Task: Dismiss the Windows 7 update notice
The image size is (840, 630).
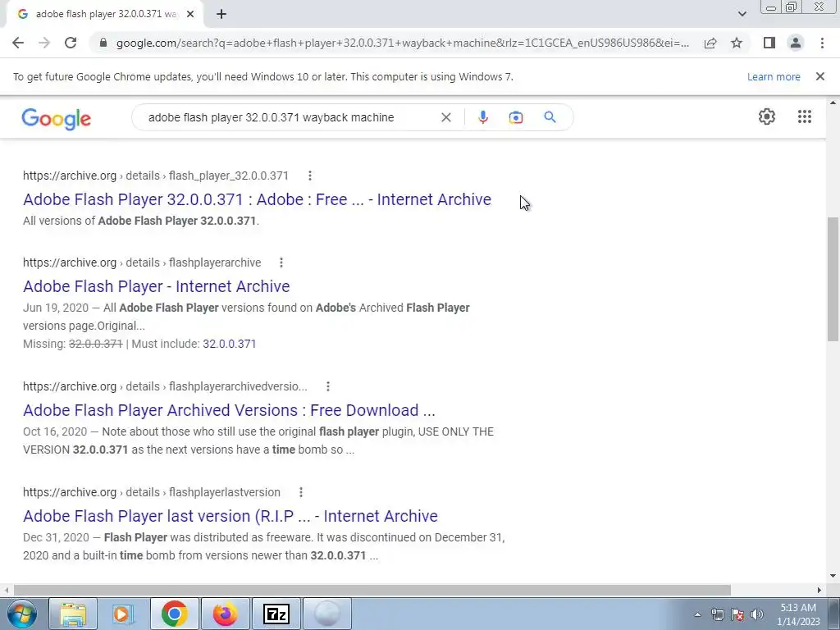Action: click(819, 76)
